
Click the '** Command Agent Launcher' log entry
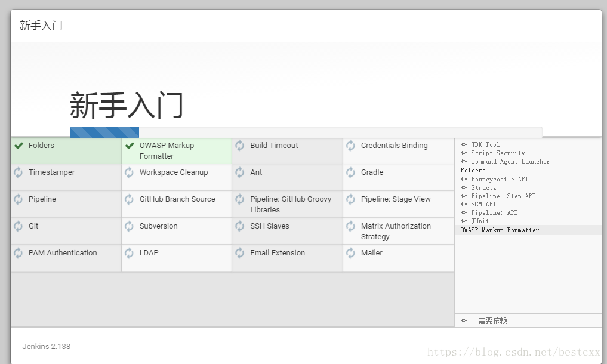(505, 162)
